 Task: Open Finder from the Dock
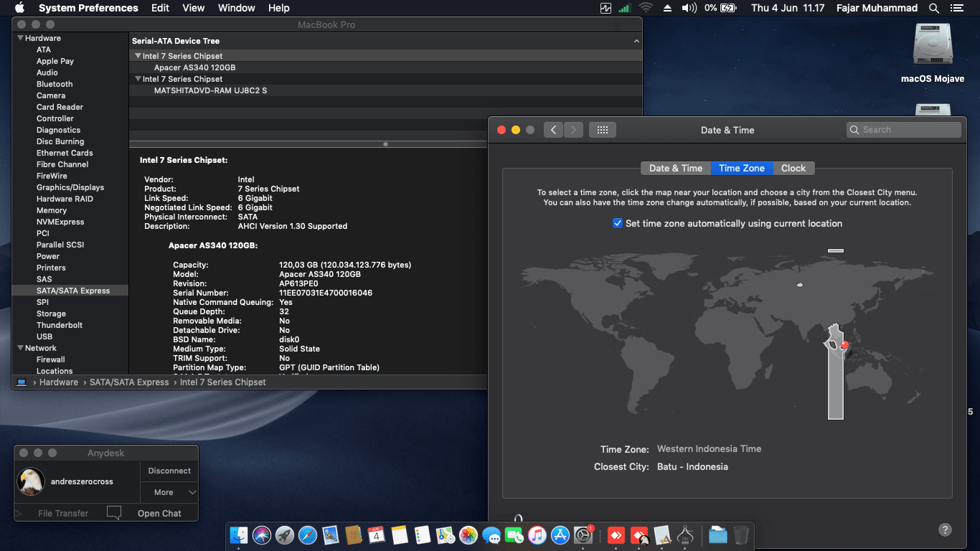coord(239,535)
